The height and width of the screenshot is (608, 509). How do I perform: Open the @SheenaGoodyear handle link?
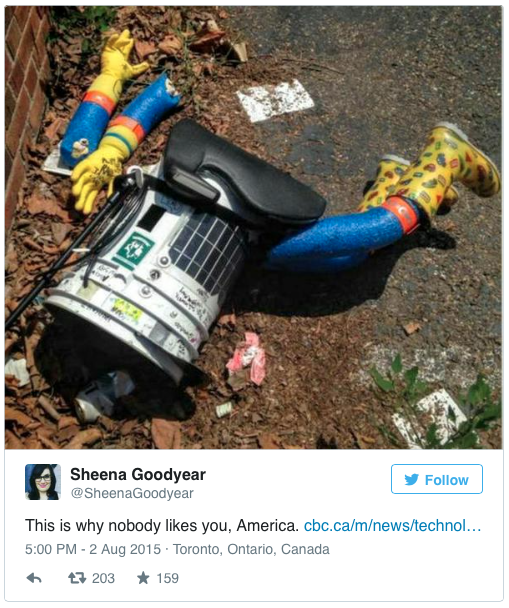click(132, 493)
